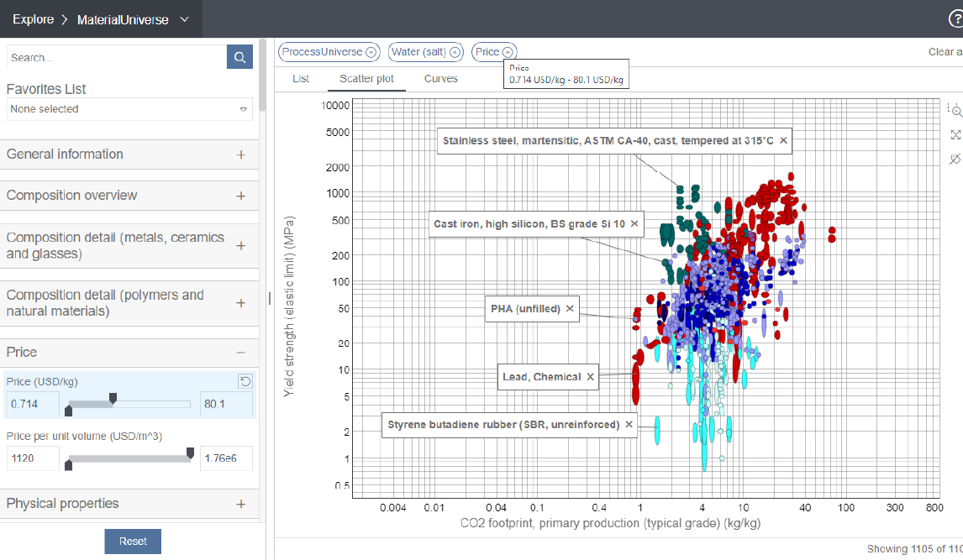Close the Styrene butadiene rubber label
This screenshot has width=963, height=560.
[629, 425]
